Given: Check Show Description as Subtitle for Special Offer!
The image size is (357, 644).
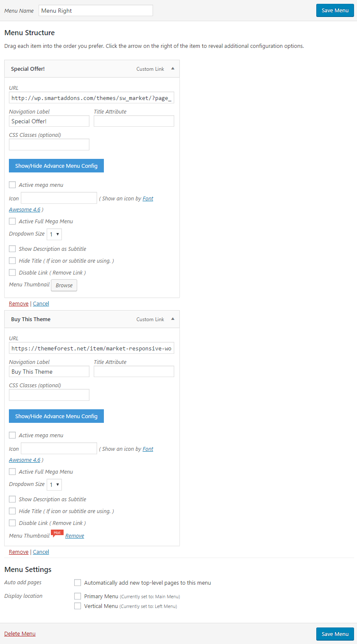Looking at the screenshot, I should point(12,249).
